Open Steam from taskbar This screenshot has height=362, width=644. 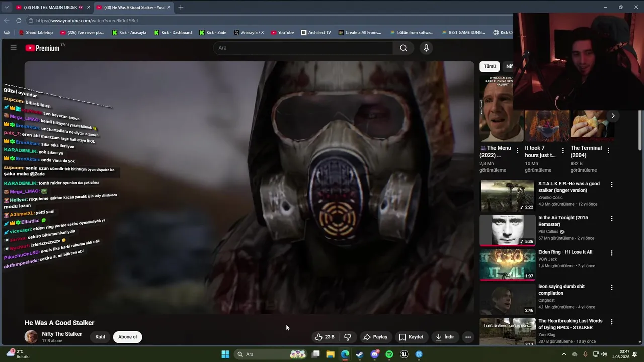click(359, 354)
